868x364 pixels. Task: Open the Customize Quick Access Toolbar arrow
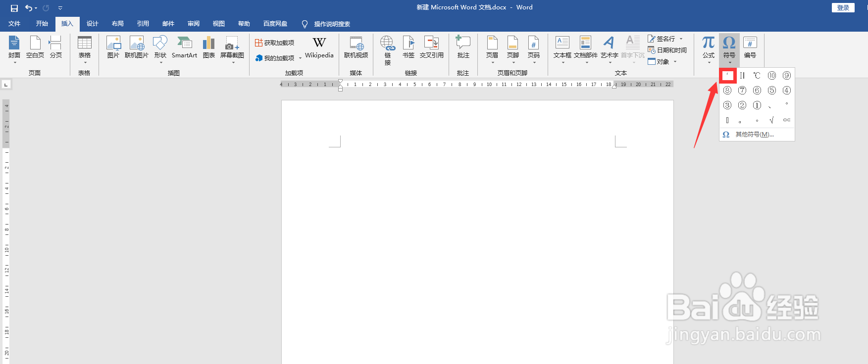click(60, 8)
